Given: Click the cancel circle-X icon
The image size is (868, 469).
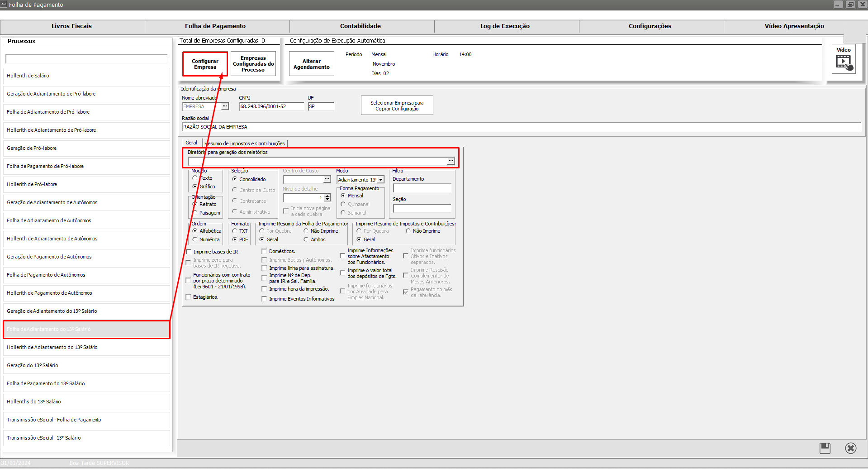Looking at the screenshot, I should tap(851, 448).
